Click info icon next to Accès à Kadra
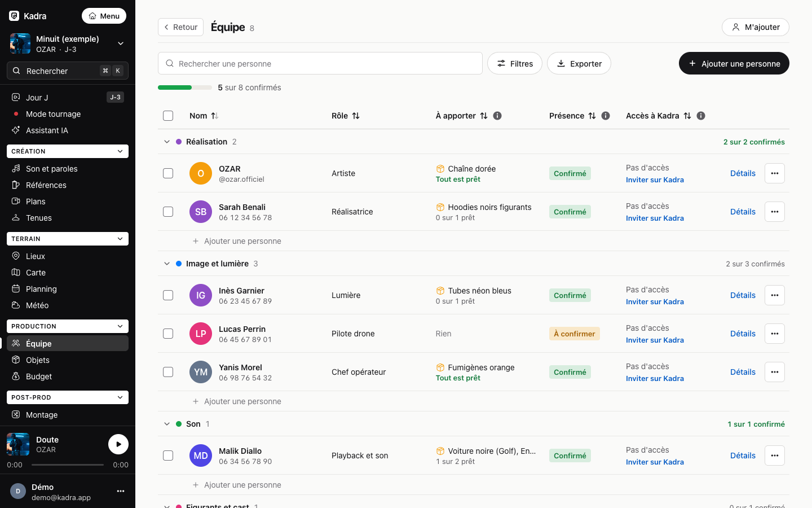812x508 pixels. [x=701, y=116]
